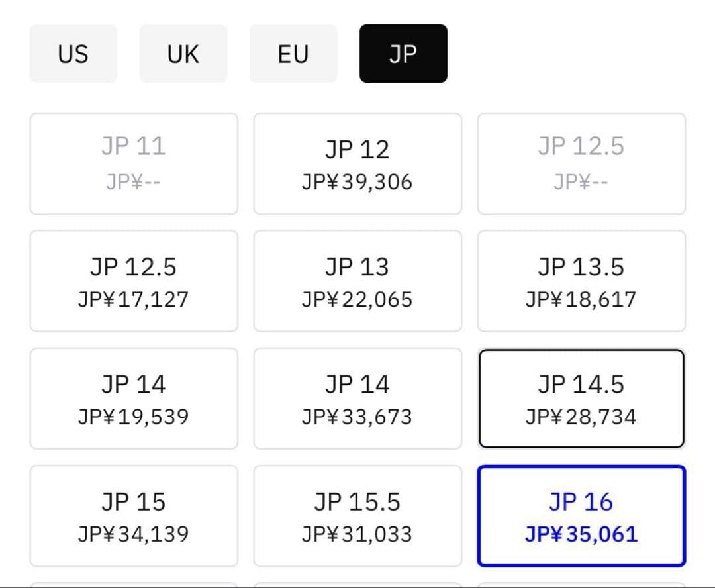Switch to the US size tab
This screenshot has width=715, height=588.
tap(73, 54)
